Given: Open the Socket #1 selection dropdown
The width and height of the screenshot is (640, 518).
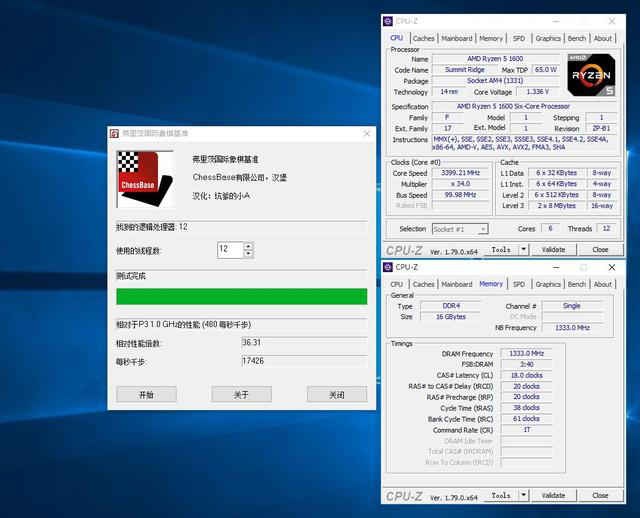Looking at the screenshot, I should pos(483,229).
